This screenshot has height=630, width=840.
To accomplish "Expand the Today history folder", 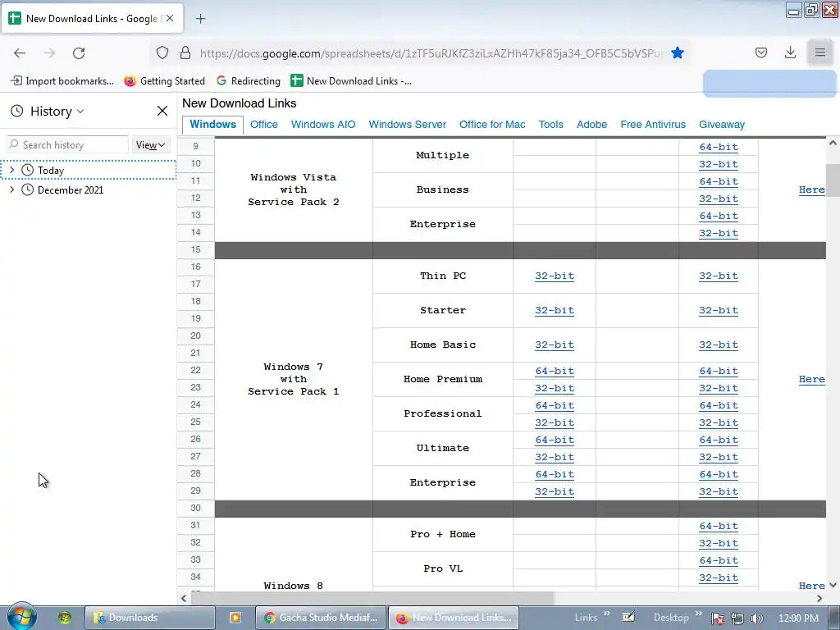I will click(11, 170).
